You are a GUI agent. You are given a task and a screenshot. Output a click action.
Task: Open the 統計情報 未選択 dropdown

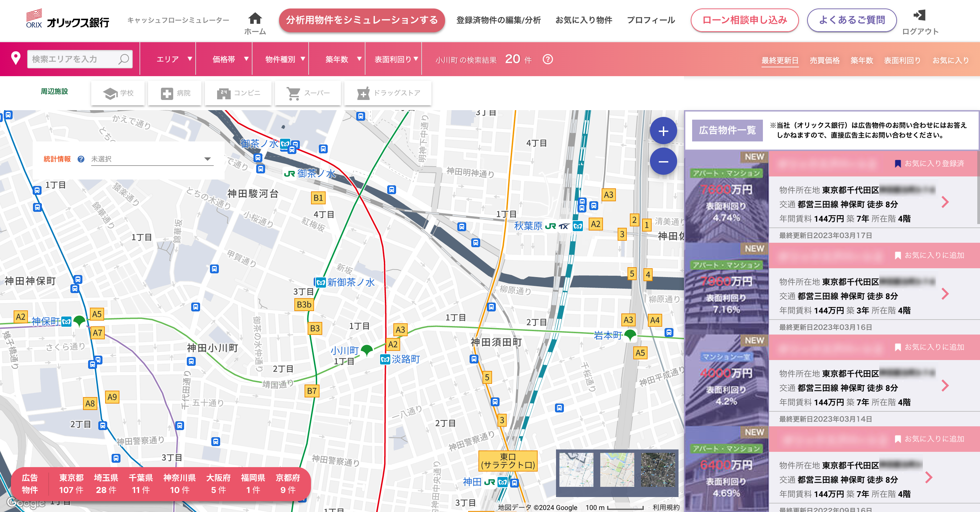click(152, 159)
